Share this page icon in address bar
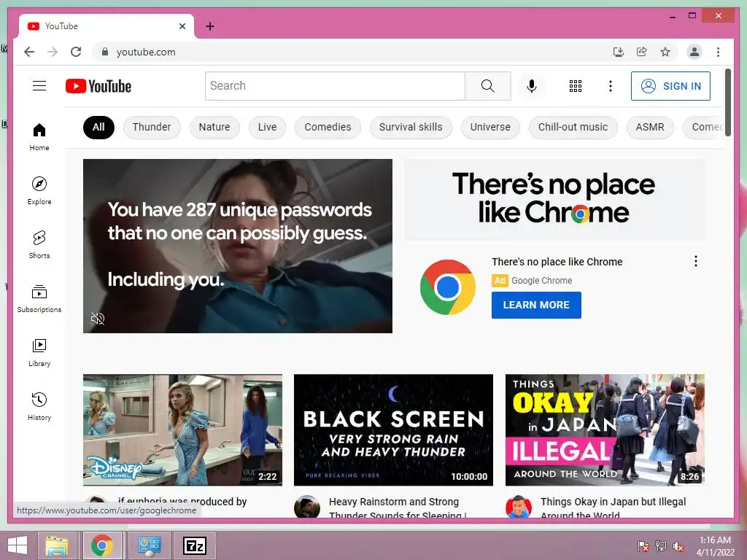This screenshot has height=560, width=747. [x=642, y=52]
